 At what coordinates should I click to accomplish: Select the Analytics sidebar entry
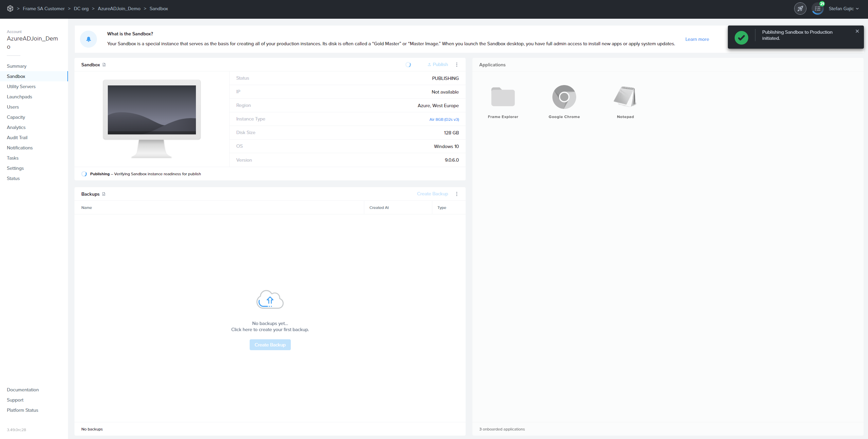[x=16, y=127]
